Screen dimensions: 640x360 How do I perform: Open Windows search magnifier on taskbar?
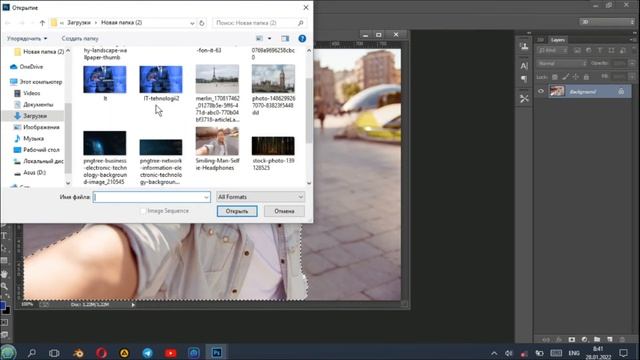31,353
